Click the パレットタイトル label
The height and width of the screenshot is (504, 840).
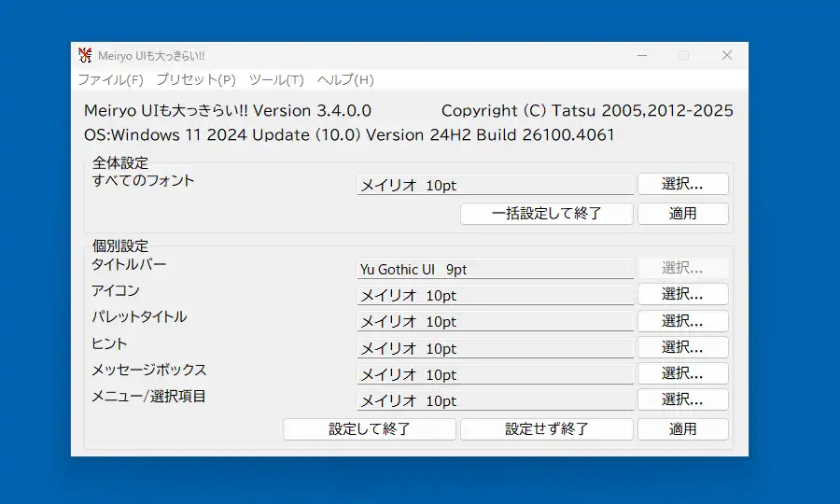(139, 316)
